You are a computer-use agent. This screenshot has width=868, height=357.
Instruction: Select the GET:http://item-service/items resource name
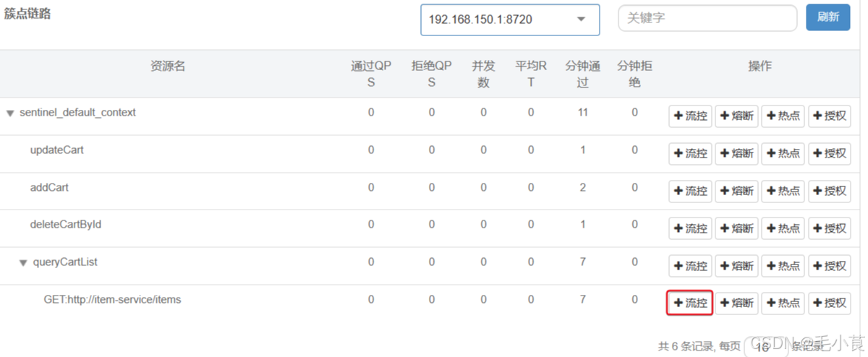(x=112, y=299)
